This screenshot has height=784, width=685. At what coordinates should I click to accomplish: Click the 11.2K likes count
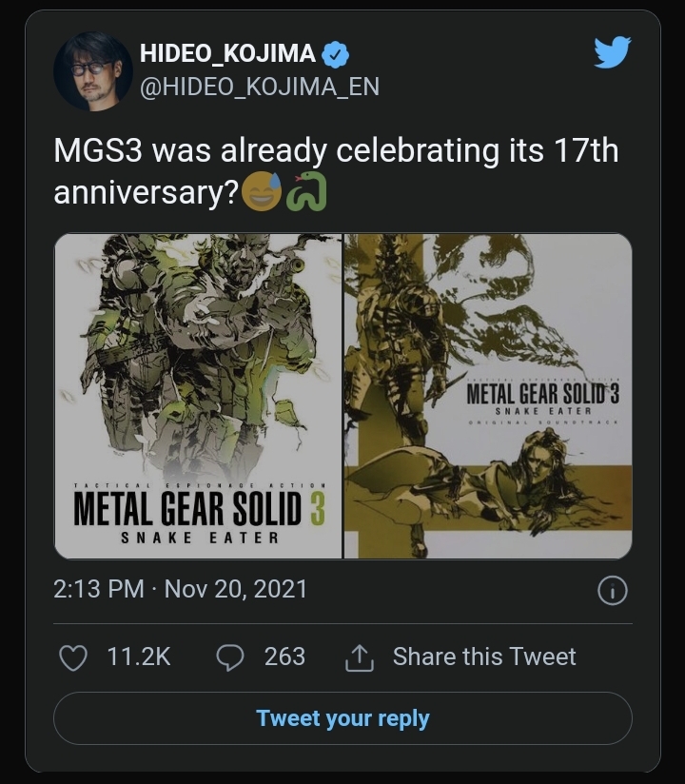pos(139,657)
